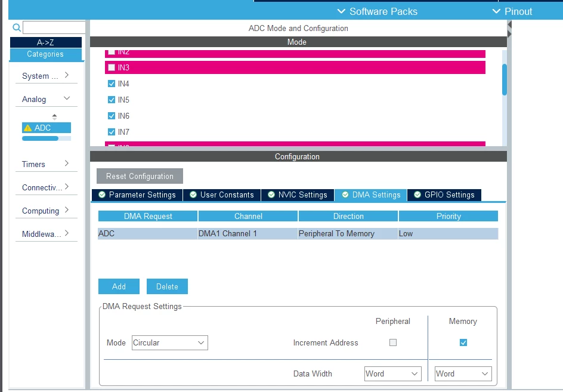
Task: Uncheck the IN4 channel checkbox
Action: (112, 84)
